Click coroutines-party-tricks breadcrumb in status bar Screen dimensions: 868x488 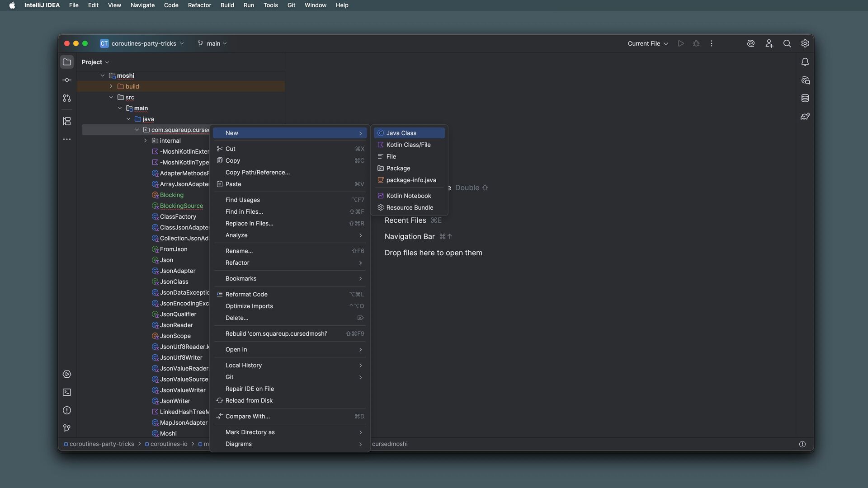tap(99, 444)
